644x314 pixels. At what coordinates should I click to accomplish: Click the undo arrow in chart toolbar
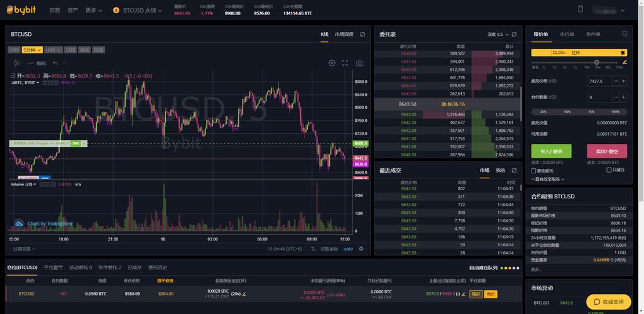coord(55,63)
